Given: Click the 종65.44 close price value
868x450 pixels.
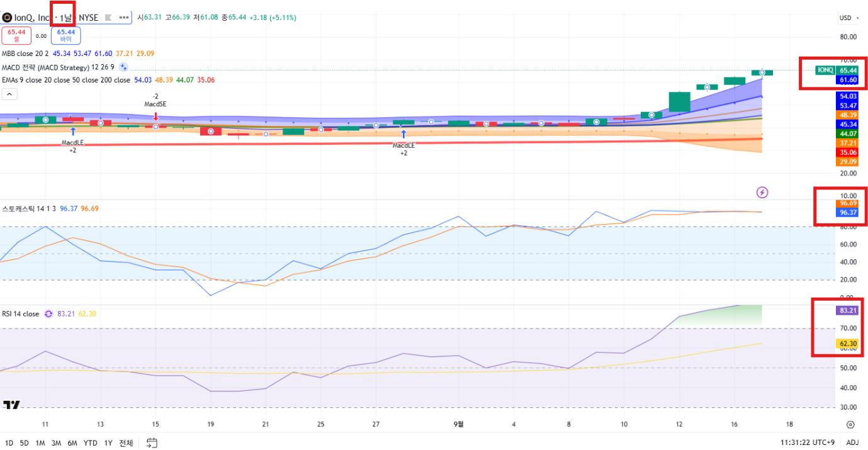Looking at the screenshot, I should coord(234,18).
